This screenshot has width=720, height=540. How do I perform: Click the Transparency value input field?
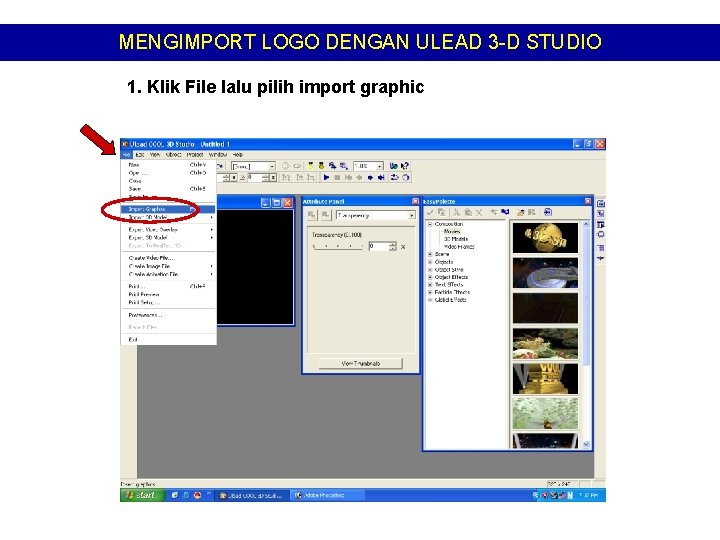pyautogui.click(x=378, y=247)
